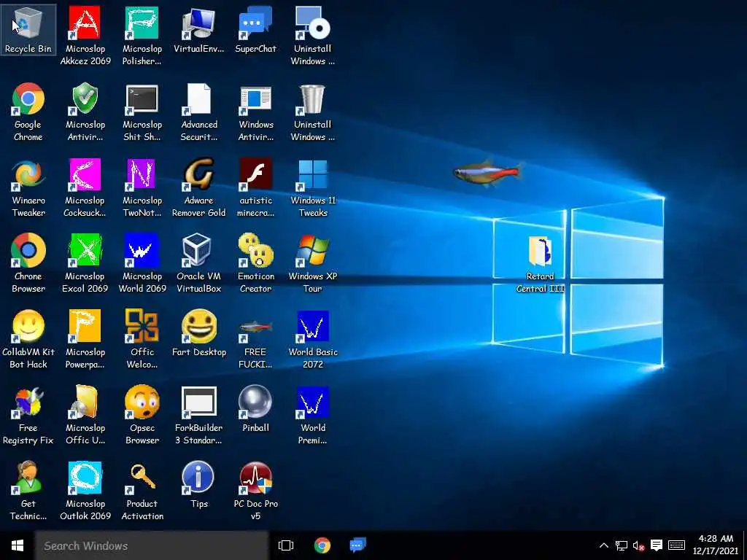747x560 pixels.
Task: Open the chat app pinned to taskbar
Action: click(x=357, y=545)
